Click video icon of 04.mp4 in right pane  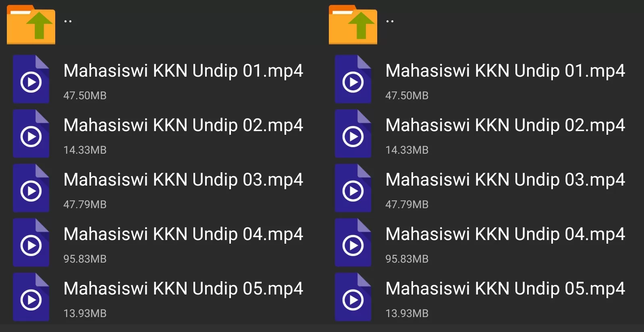[353, 242]
